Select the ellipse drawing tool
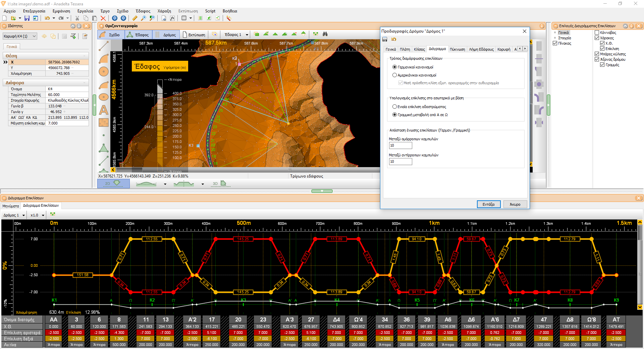Viewport: 644px width, 349px height. point(104,97)
